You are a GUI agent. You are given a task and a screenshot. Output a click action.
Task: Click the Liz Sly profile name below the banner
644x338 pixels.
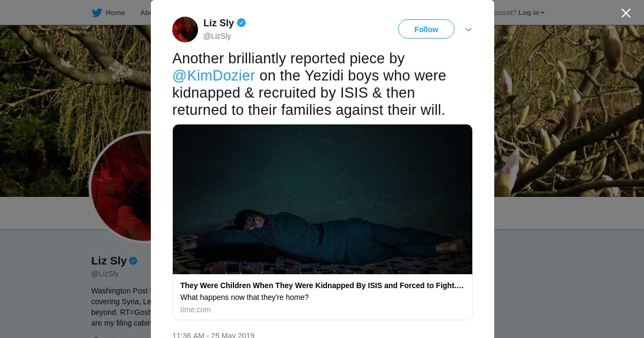point(109,261)
